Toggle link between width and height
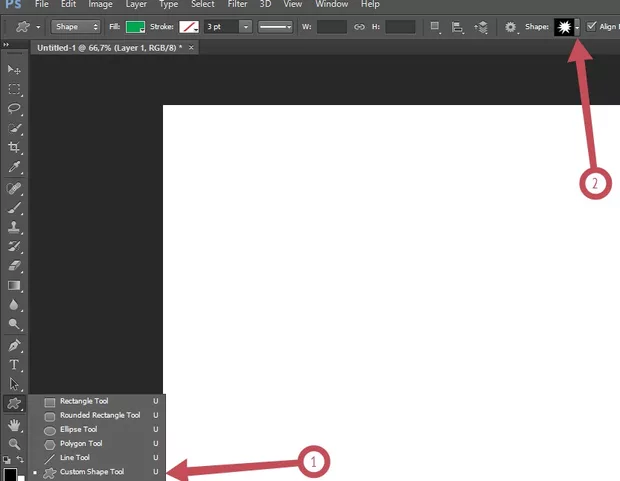Screen dimensions: 620x481 (359, 27)
